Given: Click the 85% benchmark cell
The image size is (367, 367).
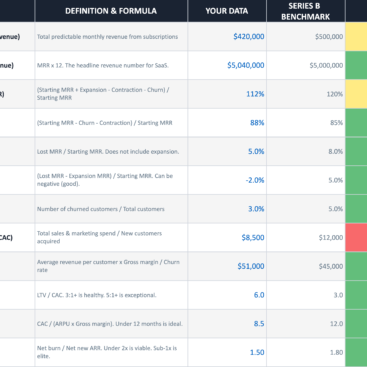Looking at the screenshot, I should (x=306, y=123).
